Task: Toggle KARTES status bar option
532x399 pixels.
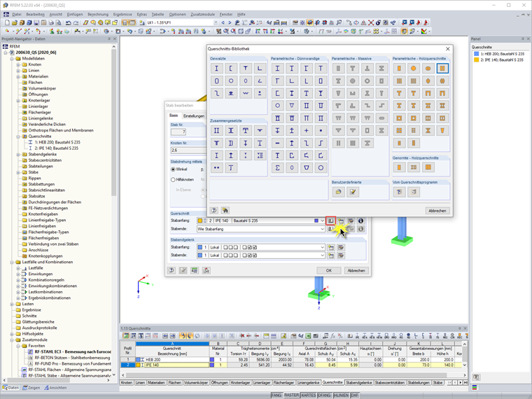Action: pyautogui.click(x=309, y=395)
